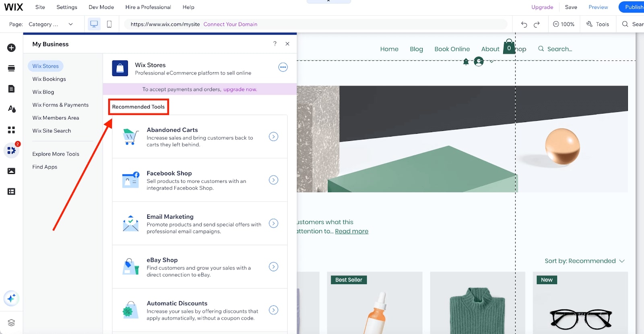Click Connect Your Domain link

230,24
